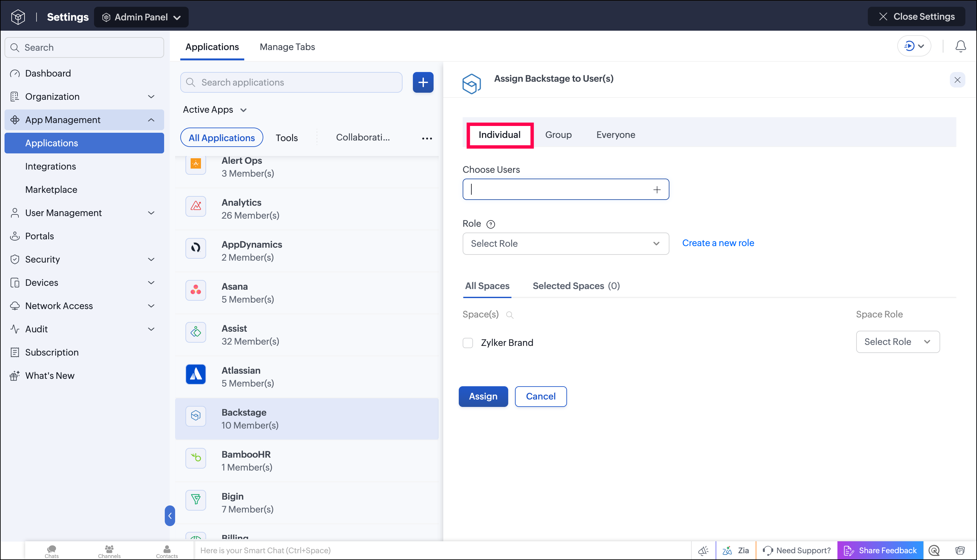977x560 pixels.
Task: Click the chat windows icon at bottom right
Action: 960,550
